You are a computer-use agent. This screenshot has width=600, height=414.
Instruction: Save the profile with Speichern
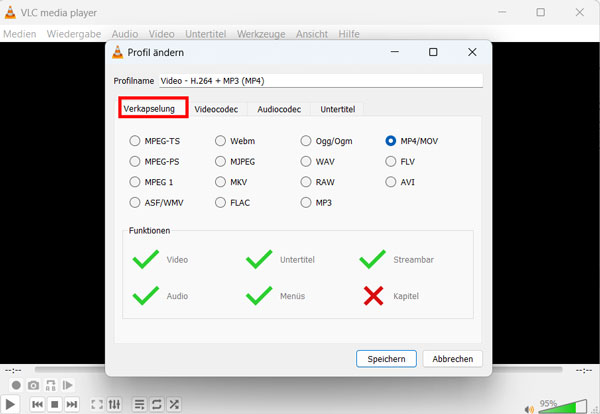(386, 359)
